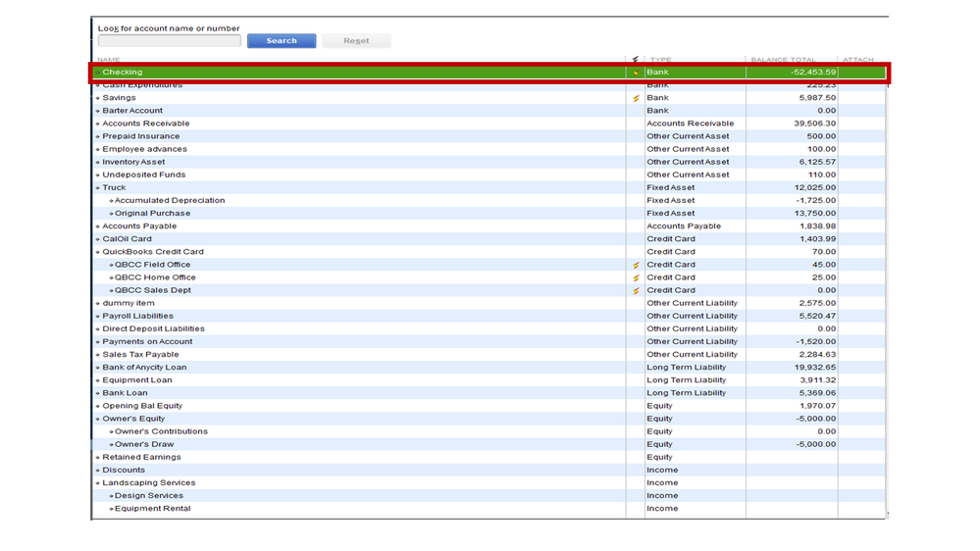The width and height of the screenshot is (980, 551).
Task: Click the 39,506.30 Accounts Receivable balance
Action: tap(814, 124)
